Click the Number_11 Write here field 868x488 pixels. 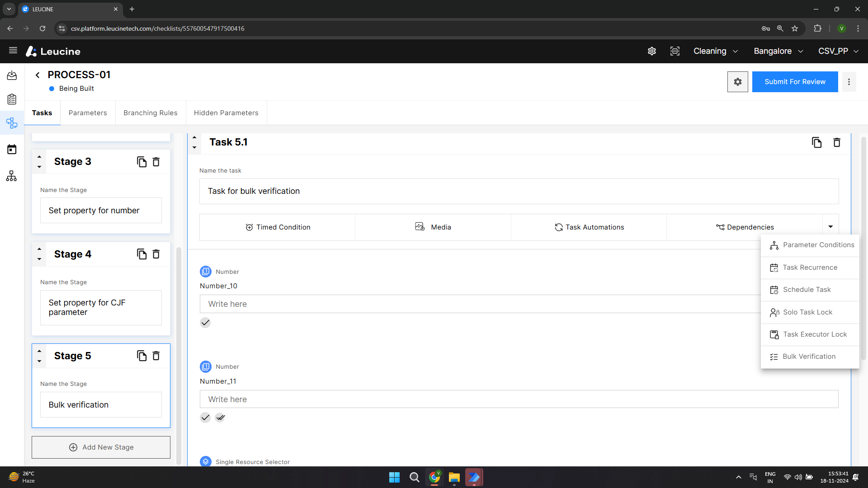pos(519,399)
